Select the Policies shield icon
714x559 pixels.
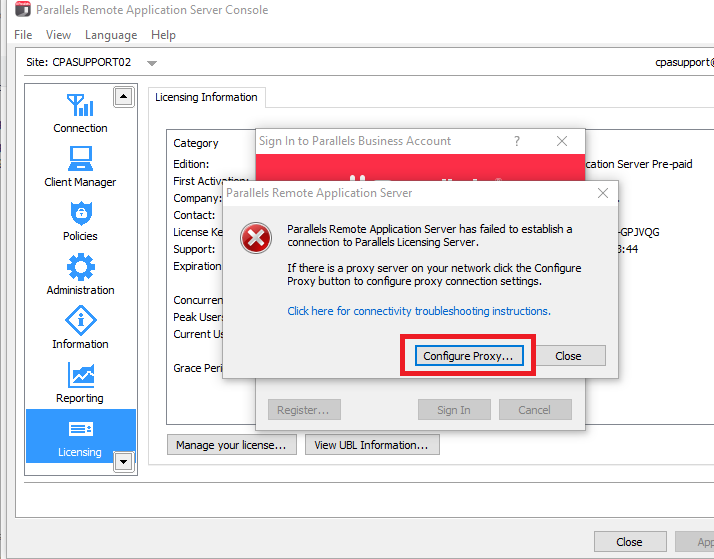pyautogui.click(x=81, y=213)
